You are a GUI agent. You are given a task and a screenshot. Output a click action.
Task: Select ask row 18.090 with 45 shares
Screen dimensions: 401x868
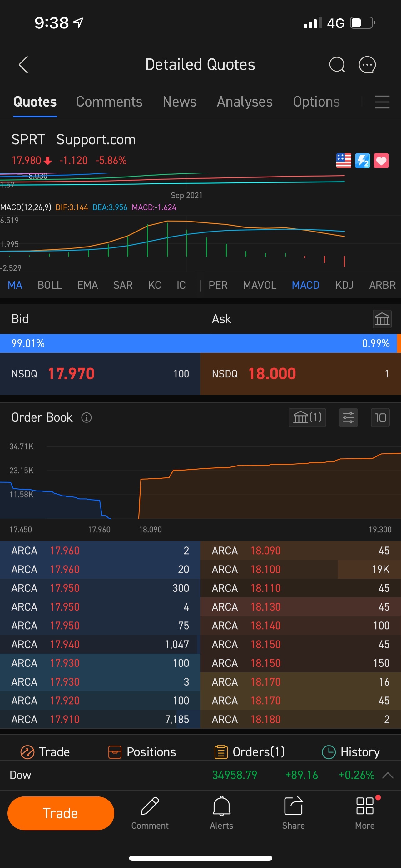[301, 551]
